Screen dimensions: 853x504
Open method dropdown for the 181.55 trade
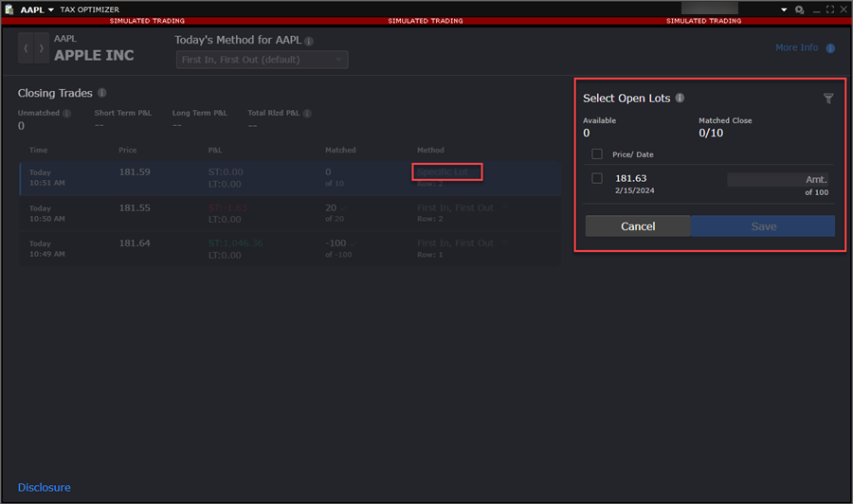pyautogui.click(x=463, y=207)
